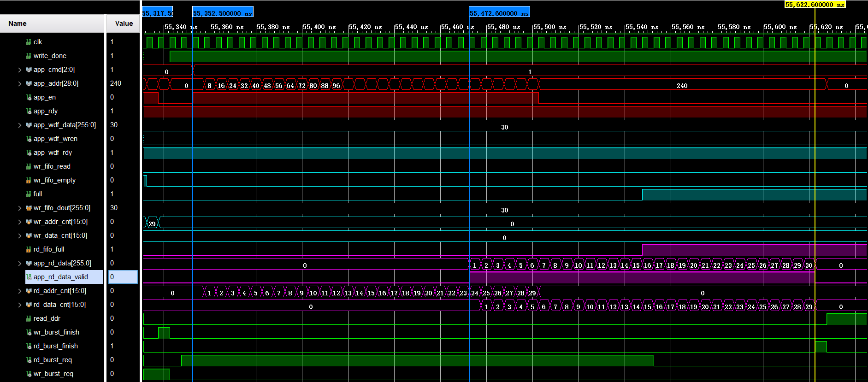The width and height of the screenshot is (868, 382).
Task: Click the app_rd_data bus icon
Action: tap(29, 263)
